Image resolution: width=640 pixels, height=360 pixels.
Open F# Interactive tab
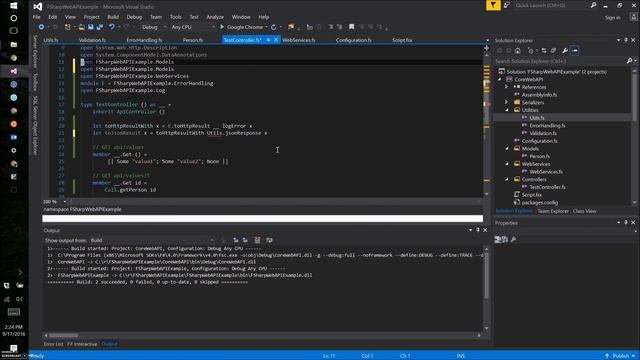pyautogui.click(x=82, y=344)
